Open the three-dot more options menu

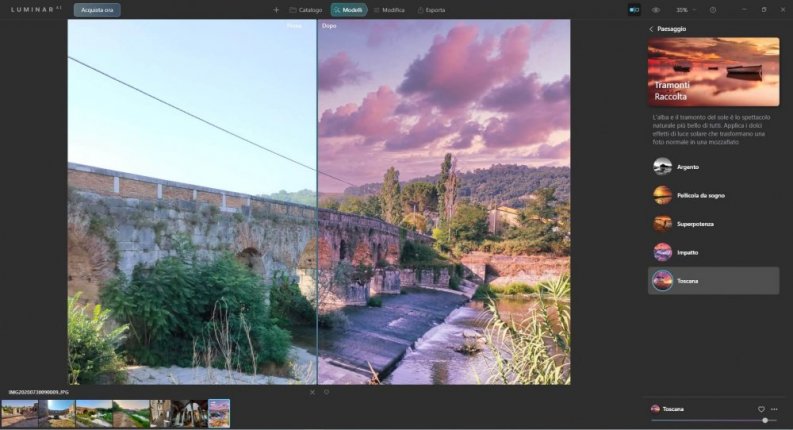pos(774,409)
